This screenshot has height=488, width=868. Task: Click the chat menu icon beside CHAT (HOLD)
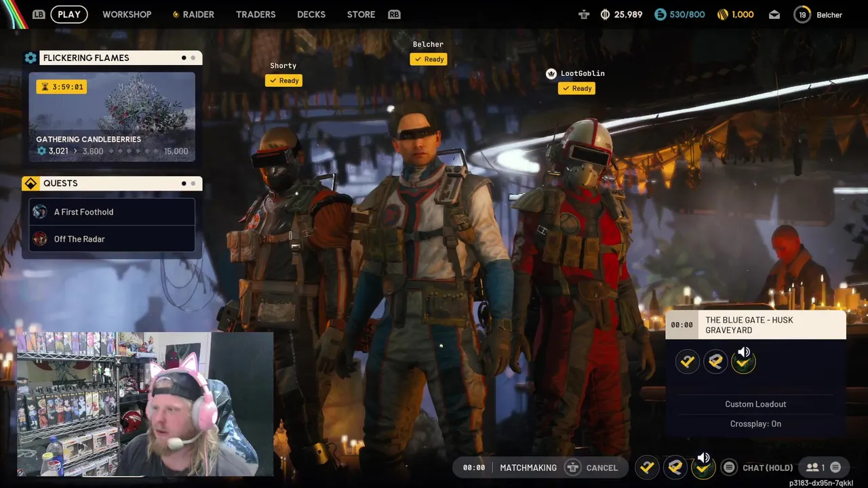coord(729,467)
